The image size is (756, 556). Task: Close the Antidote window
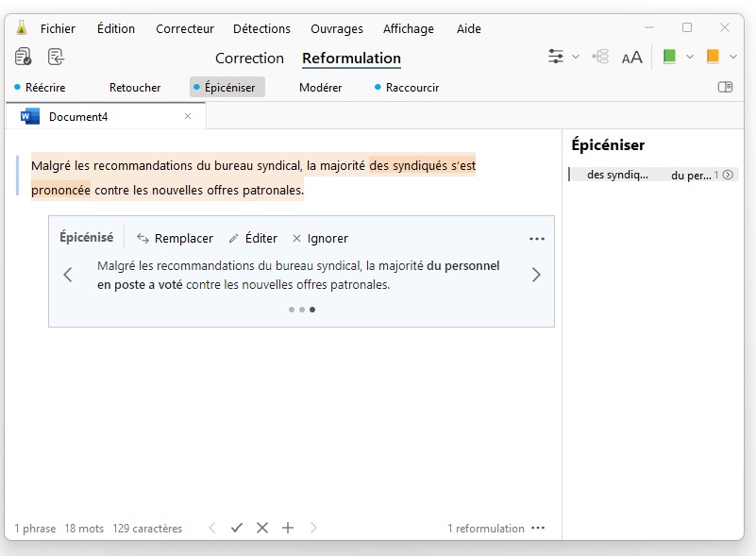pos(725,27)
